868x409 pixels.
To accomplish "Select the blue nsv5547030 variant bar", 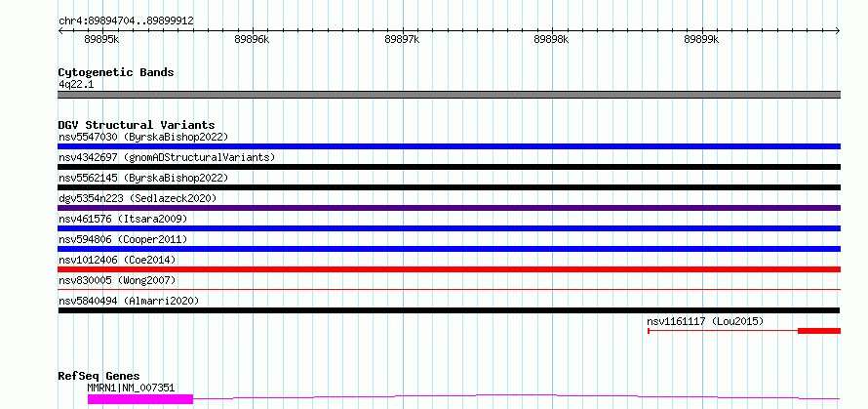I will coord(449,146).
